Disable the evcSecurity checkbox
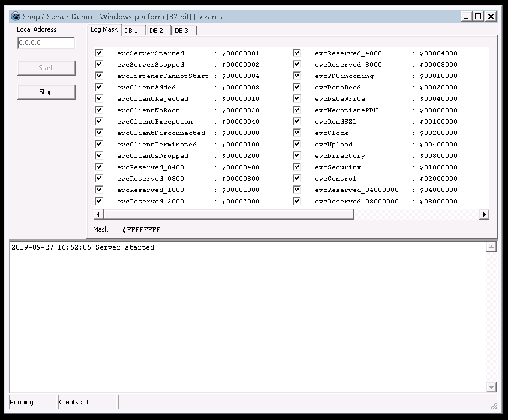The width and height of the screenshot is (508, 420). tap(297, 167)
